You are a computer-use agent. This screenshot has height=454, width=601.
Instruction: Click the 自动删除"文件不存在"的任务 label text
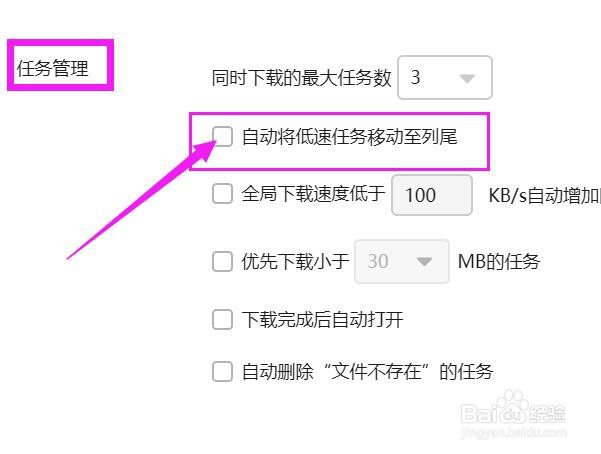point(367,371)
